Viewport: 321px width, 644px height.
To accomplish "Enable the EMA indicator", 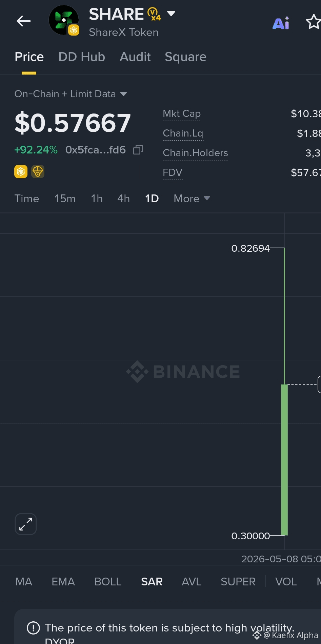I will click(x=63, y=582).
